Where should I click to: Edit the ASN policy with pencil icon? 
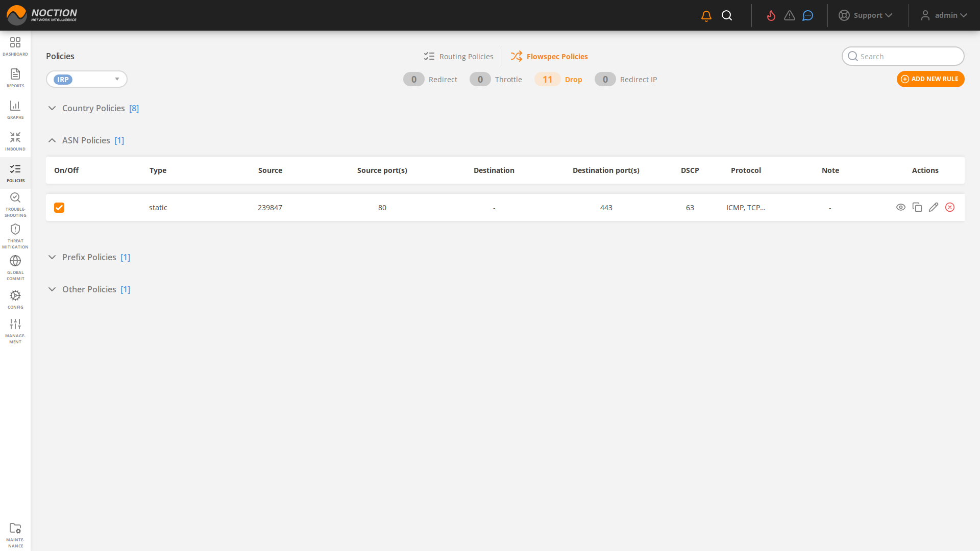pos(934,207)
